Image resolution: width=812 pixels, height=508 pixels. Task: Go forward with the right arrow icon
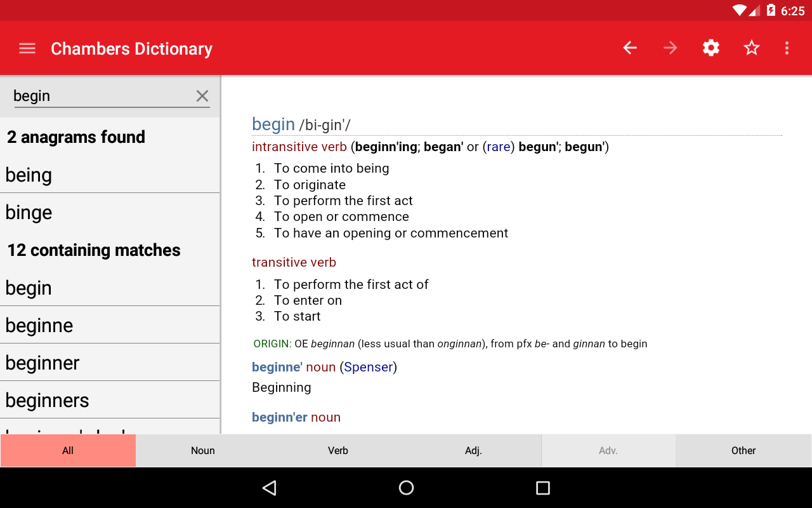point(671,48)
